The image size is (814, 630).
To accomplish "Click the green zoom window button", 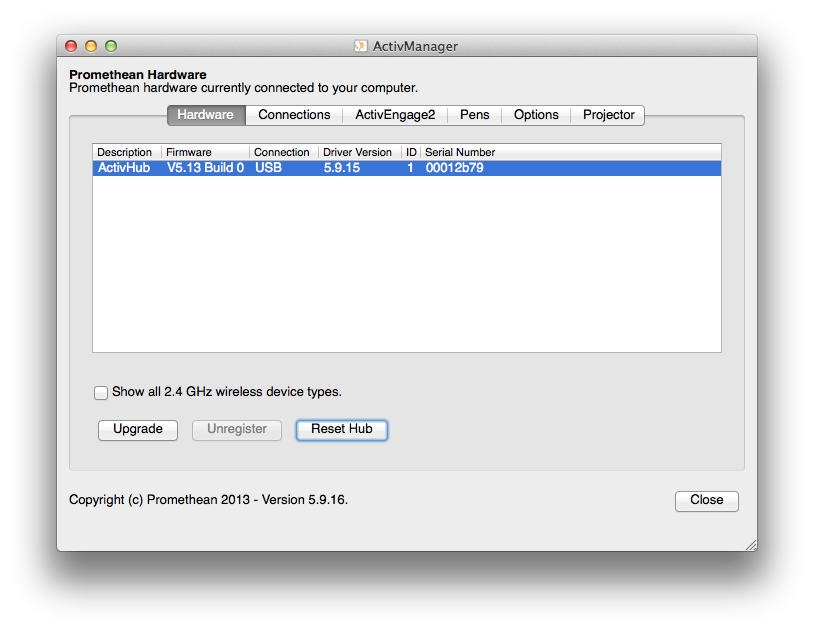I will 111,46.
